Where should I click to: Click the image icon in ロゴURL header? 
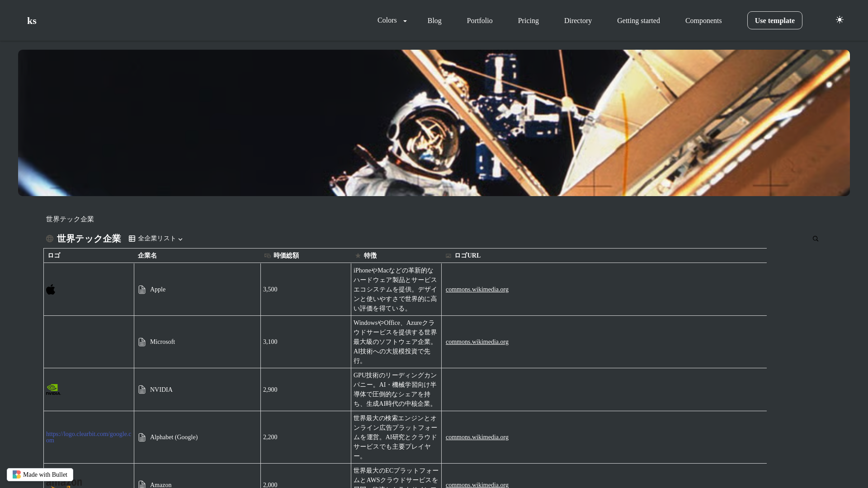[448, 256]
